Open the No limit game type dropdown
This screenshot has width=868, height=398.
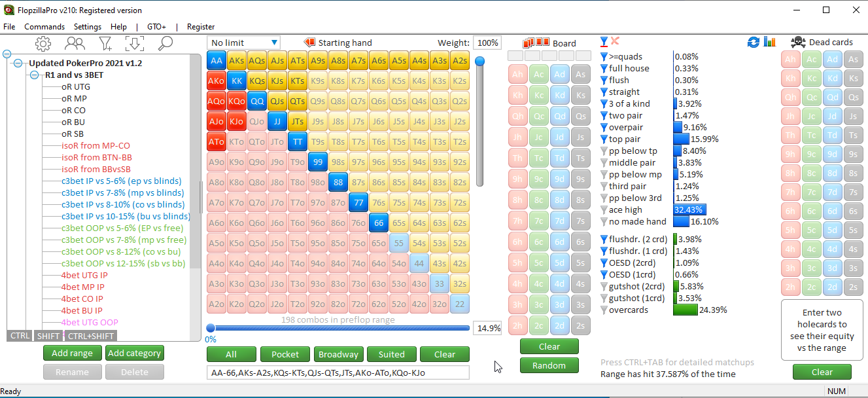click(243, 43)
